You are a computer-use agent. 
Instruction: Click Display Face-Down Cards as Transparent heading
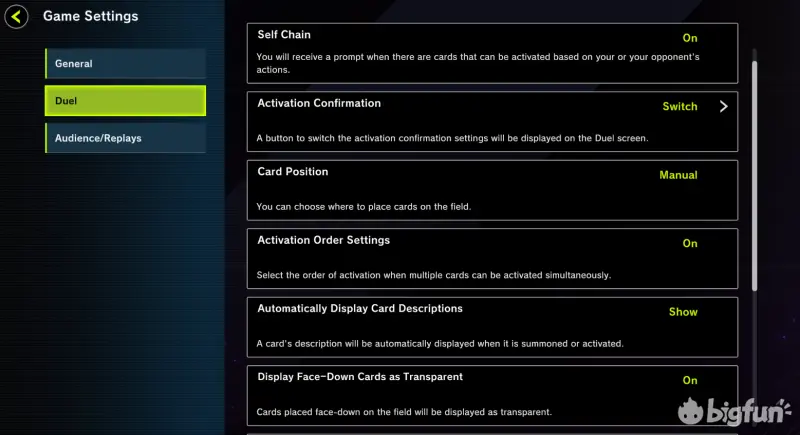coord(360,377)
